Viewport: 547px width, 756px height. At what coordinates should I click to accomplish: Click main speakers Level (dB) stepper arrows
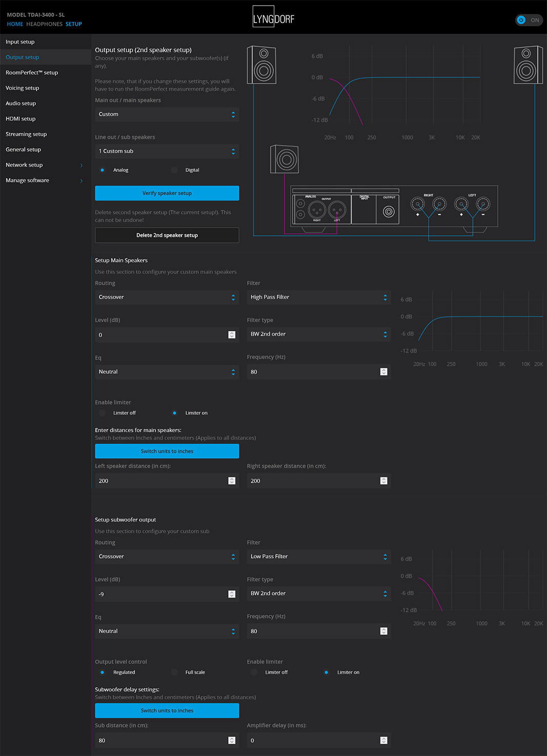coord(232,335)
